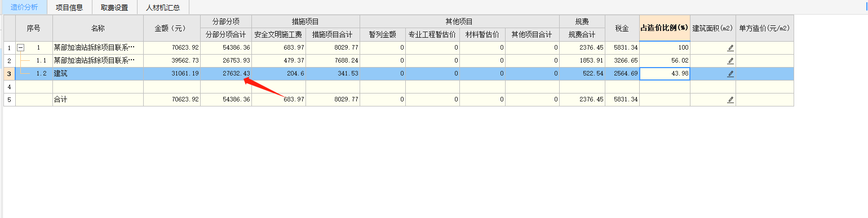Click the 341.53 措施项目合计 cell
Screen dimensions: 868x218
click(x=333, y=74)
